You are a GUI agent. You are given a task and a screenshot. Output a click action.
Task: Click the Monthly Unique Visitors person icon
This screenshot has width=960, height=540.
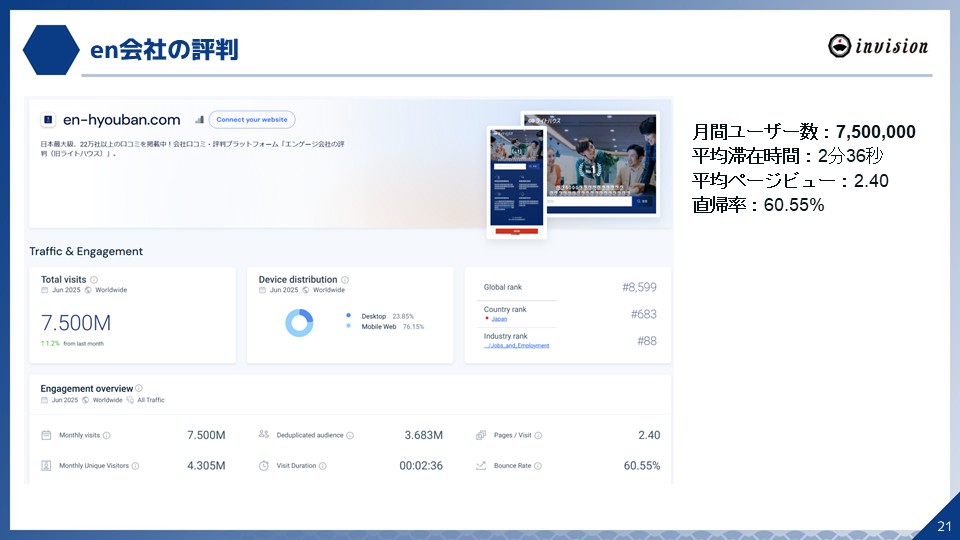coord(46,465)
